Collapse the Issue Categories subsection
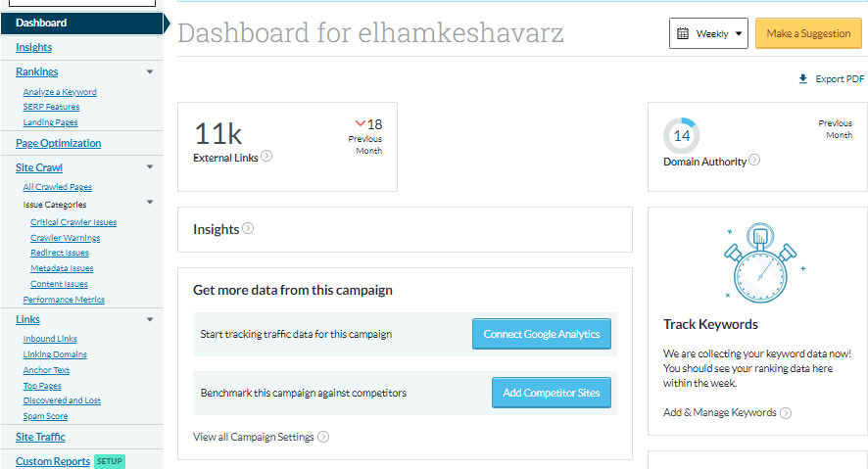 click(150, 203)
